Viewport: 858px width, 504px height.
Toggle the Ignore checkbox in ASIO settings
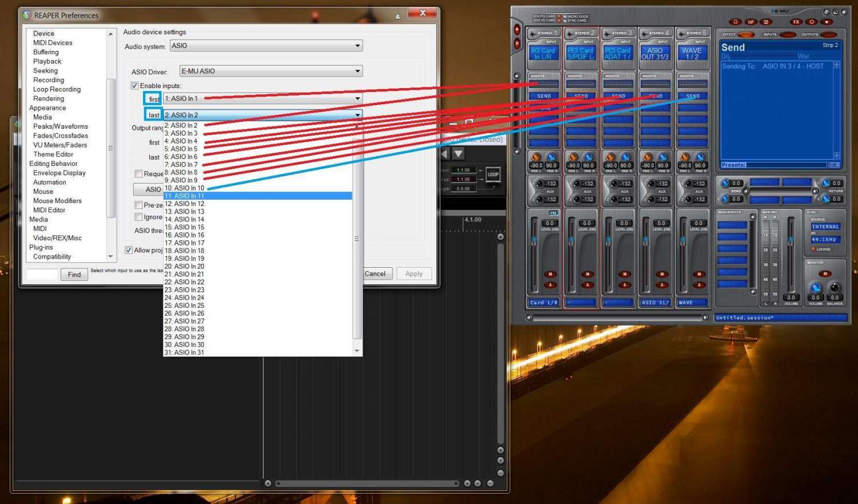click(x=138, y=217)
